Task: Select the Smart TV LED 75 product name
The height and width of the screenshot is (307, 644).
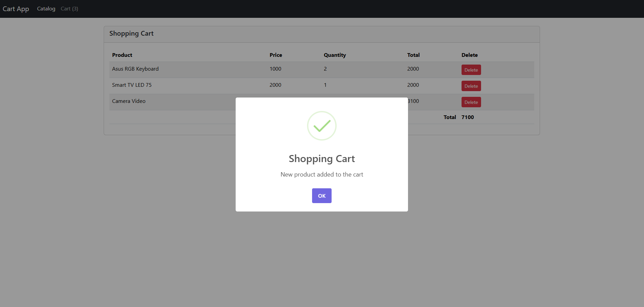Action: (132, 85)
